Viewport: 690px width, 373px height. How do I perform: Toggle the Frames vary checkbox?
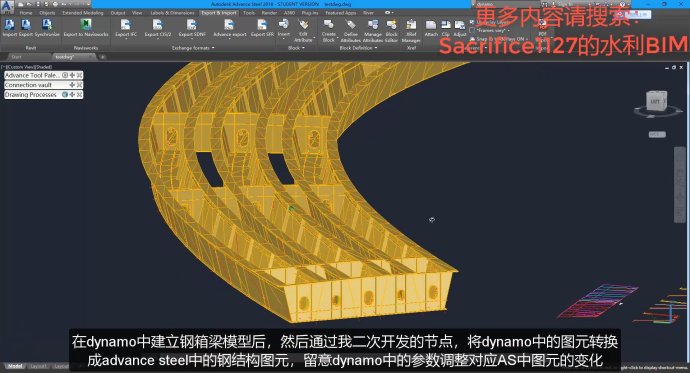(472, 30)
